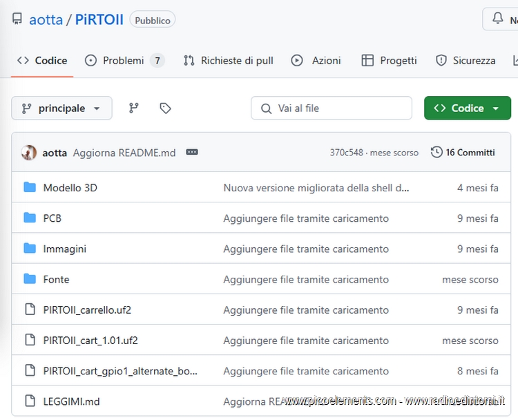The image size is (518, 420).
Task: Click the play icon on Azioni tab
Action: [x=297, y=61]
